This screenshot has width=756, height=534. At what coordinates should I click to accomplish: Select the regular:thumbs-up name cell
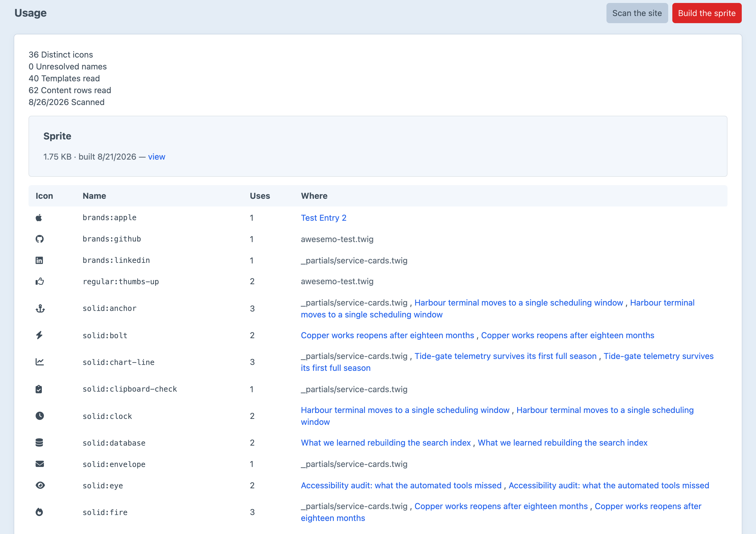(x=121, y=282)
